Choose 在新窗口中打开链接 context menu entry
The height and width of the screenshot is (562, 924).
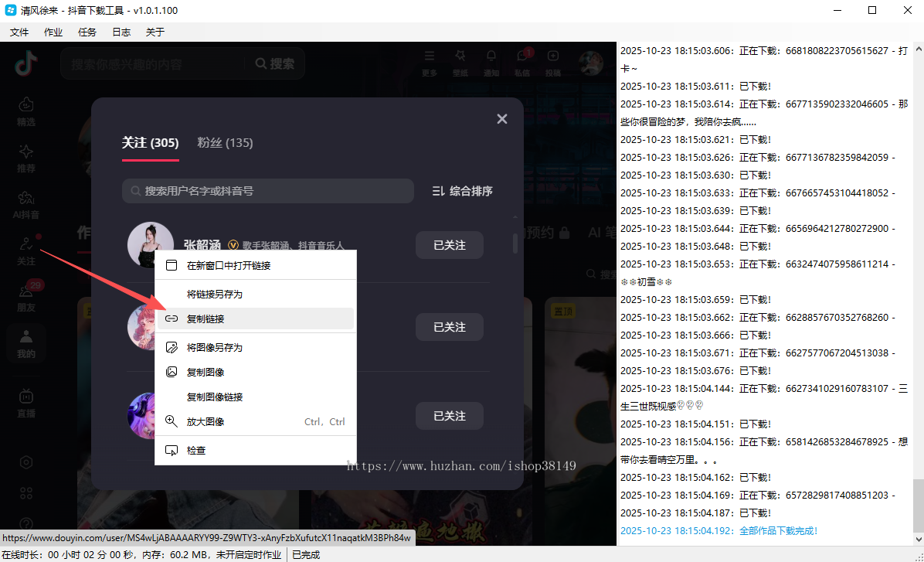(255, 266)
